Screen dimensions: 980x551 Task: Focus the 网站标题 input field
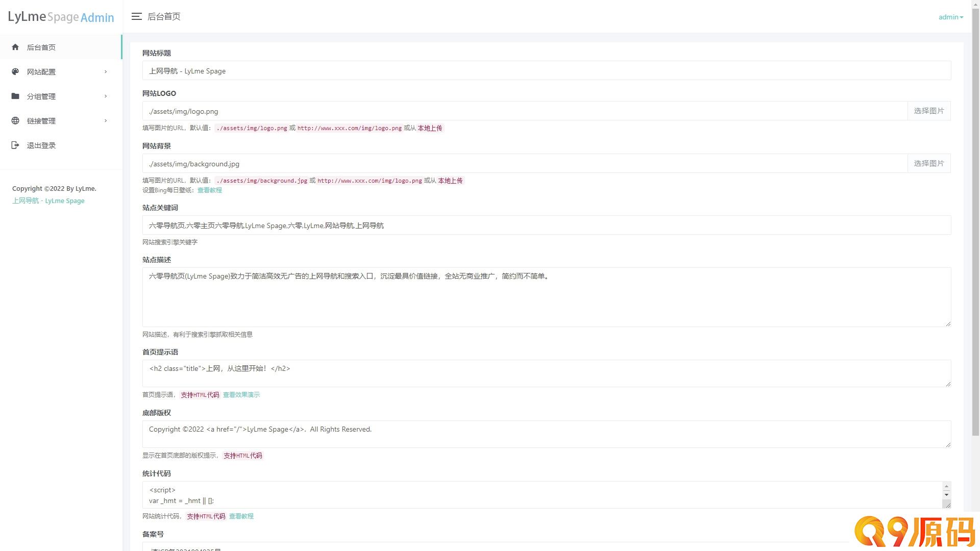click(x=547, y=70)
